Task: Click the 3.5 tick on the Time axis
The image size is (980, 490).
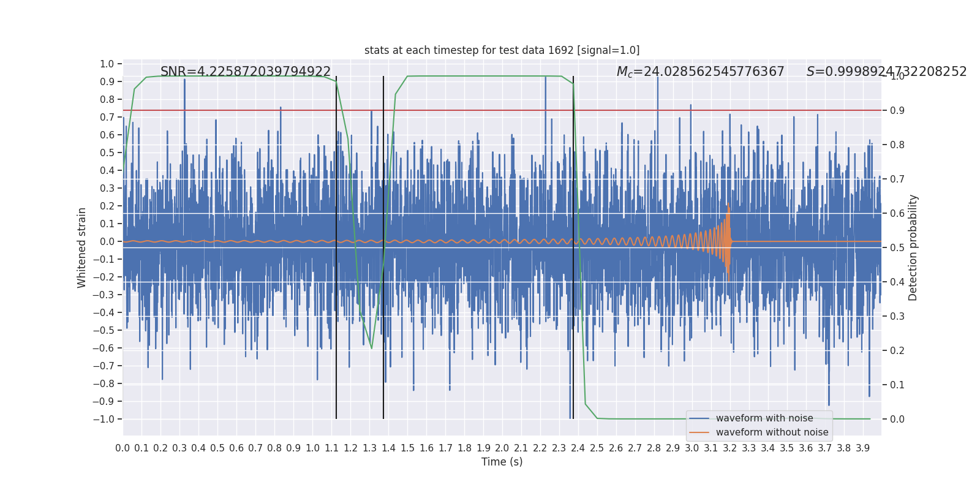Action: (x=787, y=448)
